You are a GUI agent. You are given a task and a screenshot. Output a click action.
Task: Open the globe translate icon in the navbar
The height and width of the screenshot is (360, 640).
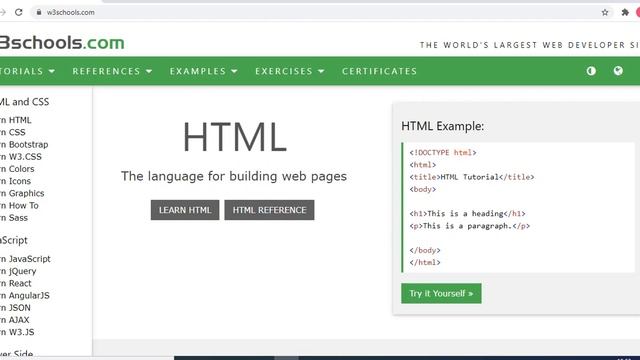tap(618, 71)
